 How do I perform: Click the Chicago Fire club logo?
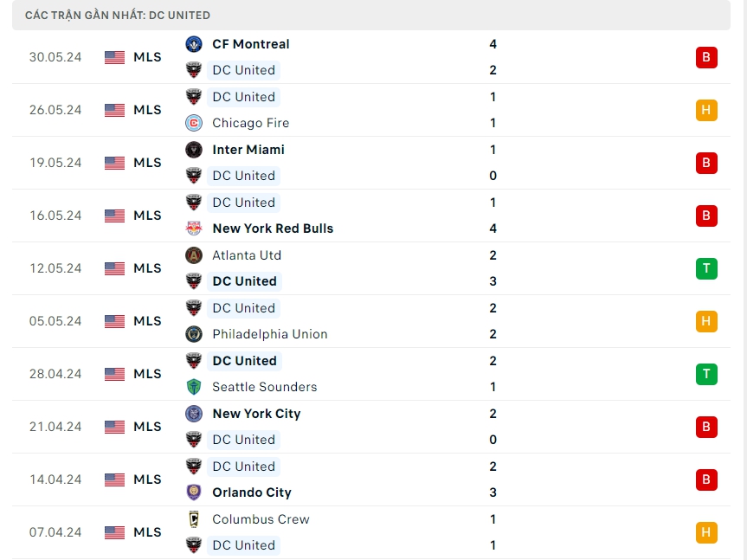194,123
